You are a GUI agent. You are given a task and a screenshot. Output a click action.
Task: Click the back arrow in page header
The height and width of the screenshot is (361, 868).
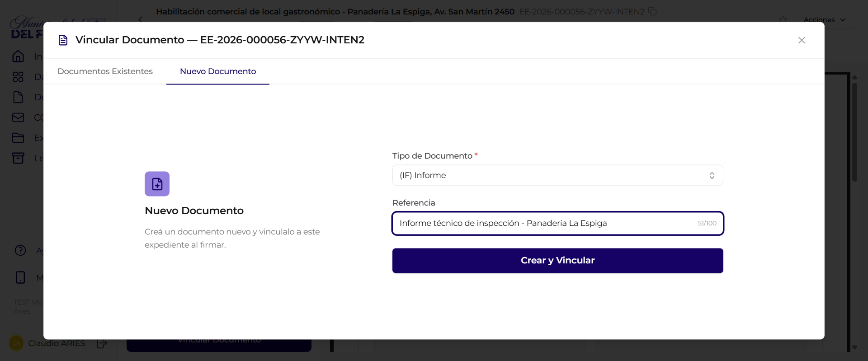(140, 19)
